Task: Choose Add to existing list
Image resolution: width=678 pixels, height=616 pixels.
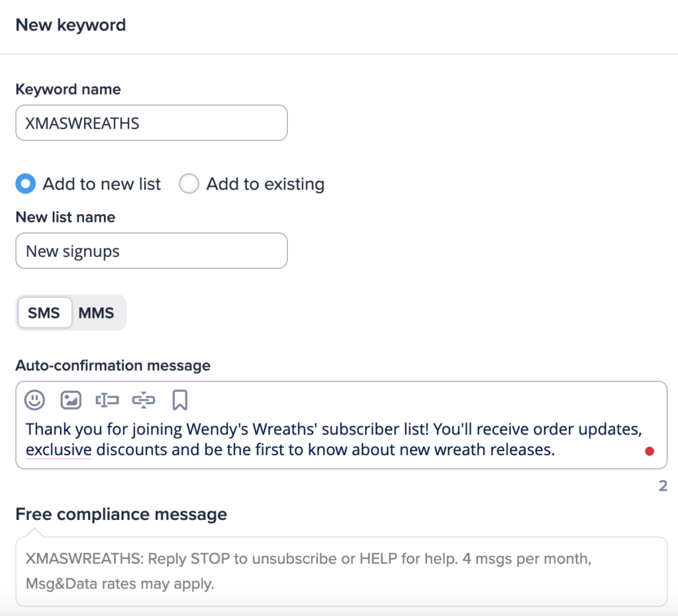Action: pyautogui.click(x=189, y=183)
